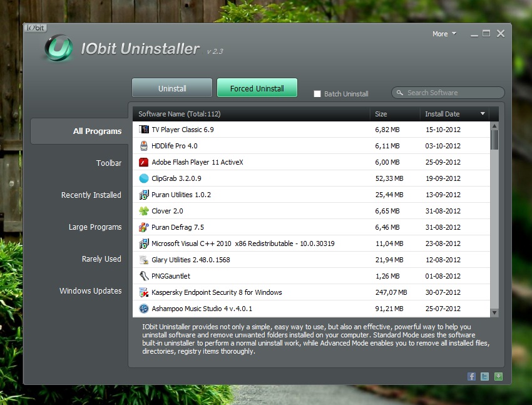
Task: Click the search magnifier icon
Action: pyautogui.click(x=400, y=93)
